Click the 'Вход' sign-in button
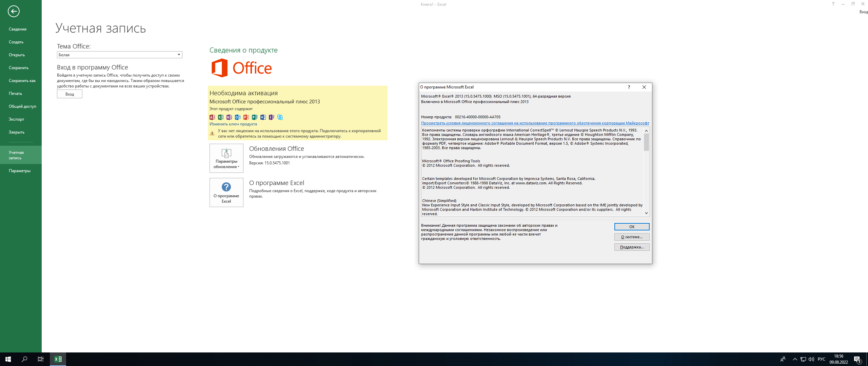The height and width of the screenshot is (366, 868). point(70,94)
